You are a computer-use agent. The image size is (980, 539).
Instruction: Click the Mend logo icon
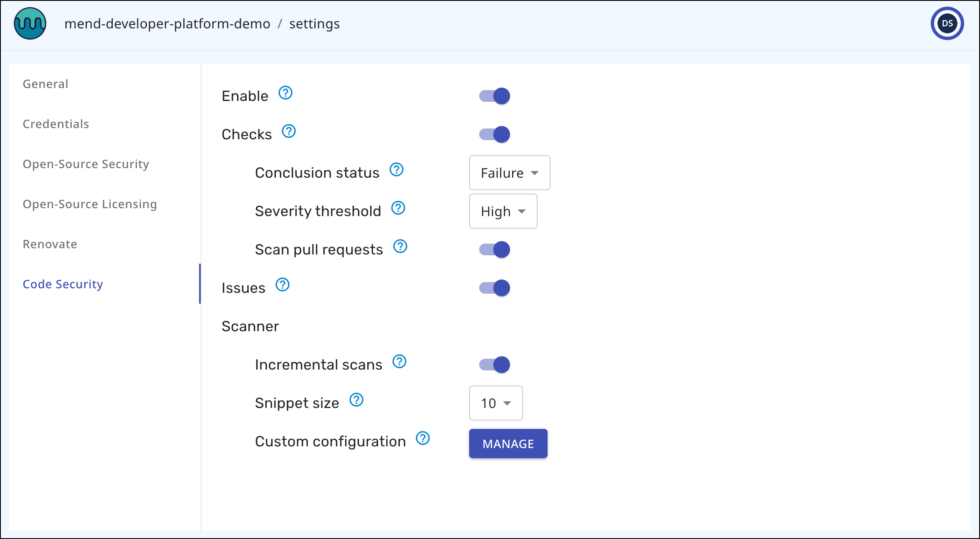(x=30, y=24)
